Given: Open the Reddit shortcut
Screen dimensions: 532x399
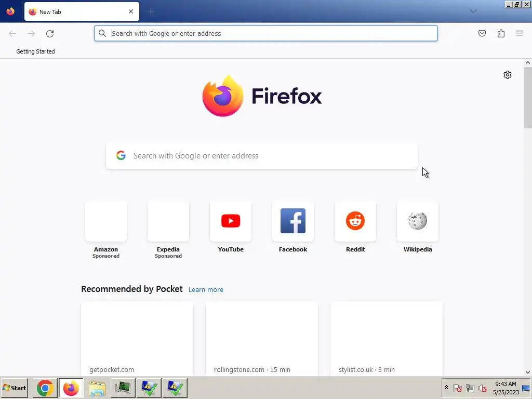Looking at the screenshot, I should coord(355,228).
